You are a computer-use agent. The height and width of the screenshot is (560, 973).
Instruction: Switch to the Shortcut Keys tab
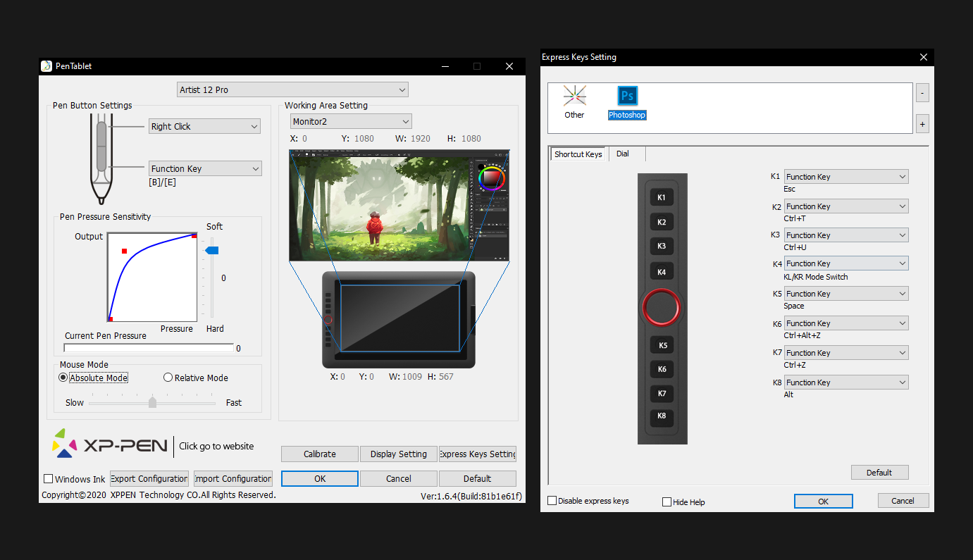pos(578,154)
